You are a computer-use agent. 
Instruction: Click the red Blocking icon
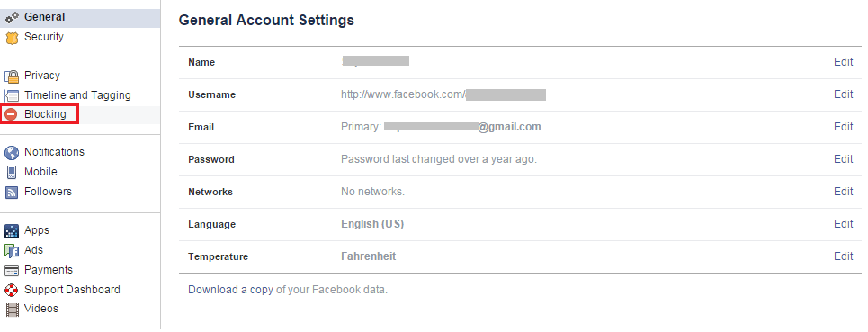click(x=11, y=114)
